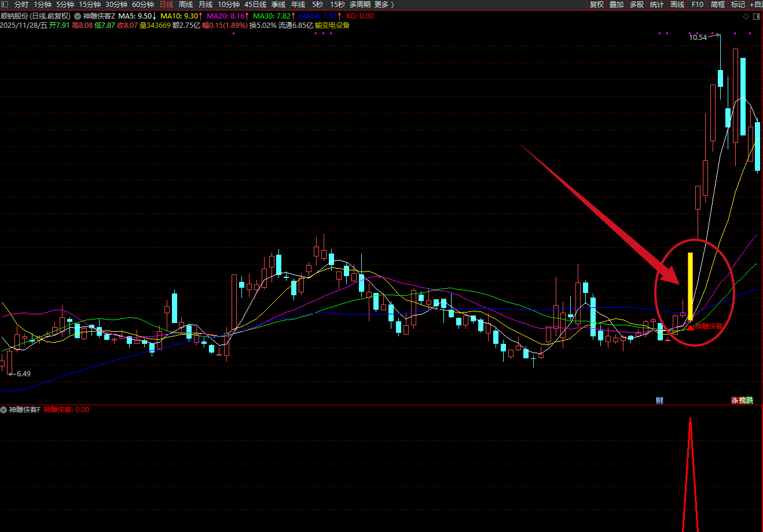Select the 60分钟 period tab
The width and height of the screenshot is (763, 532).
[142, 5]
